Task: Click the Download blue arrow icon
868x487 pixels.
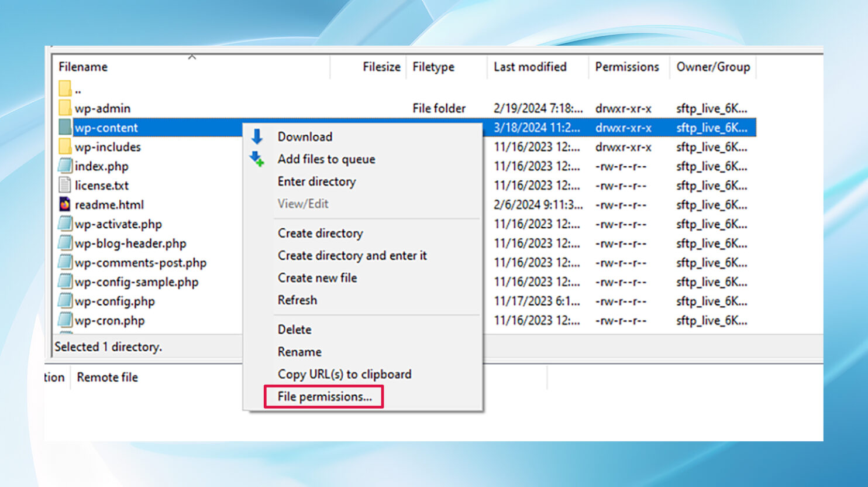Action: click(x=257, y=136)
